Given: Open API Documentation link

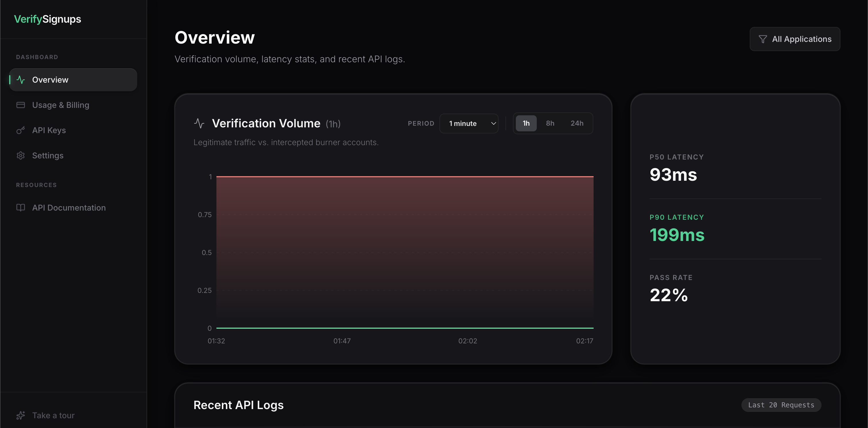Looking at the screenshot, I should pos(69,208).
